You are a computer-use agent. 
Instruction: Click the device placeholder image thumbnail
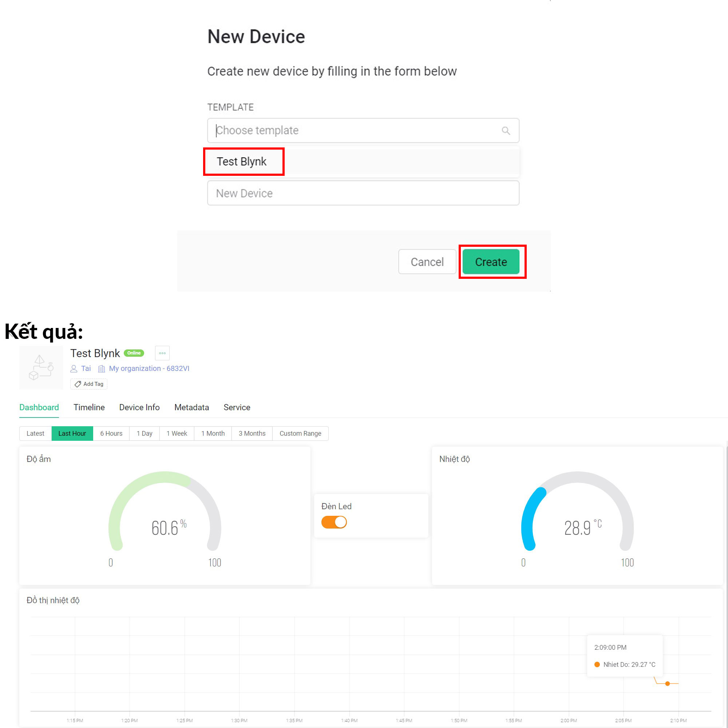click(x=41, y=368)
